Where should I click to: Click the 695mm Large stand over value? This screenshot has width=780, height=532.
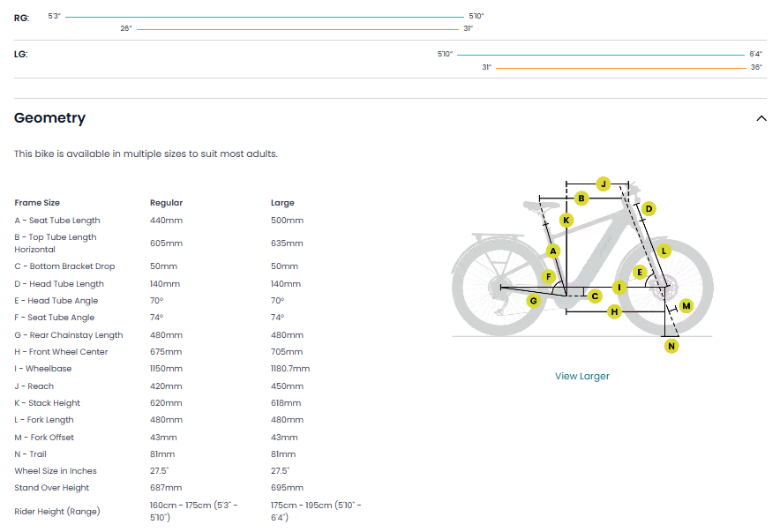tap(287, 488)
